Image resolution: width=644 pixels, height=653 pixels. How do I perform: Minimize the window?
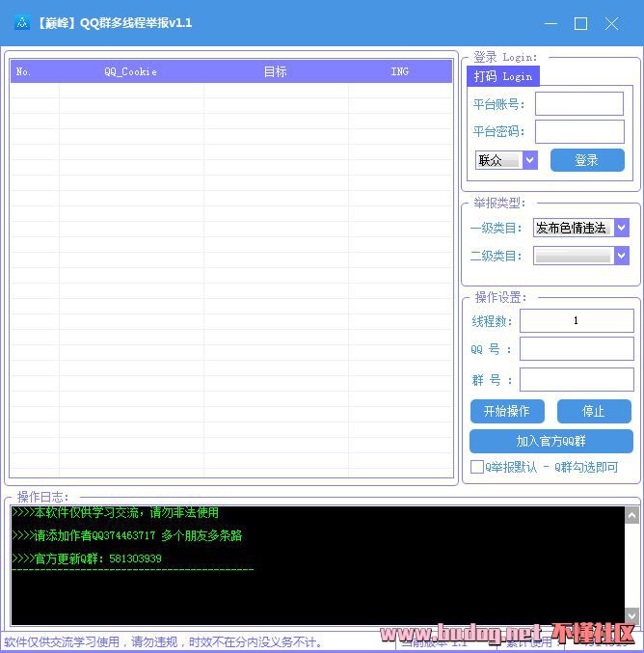[550, 24]
